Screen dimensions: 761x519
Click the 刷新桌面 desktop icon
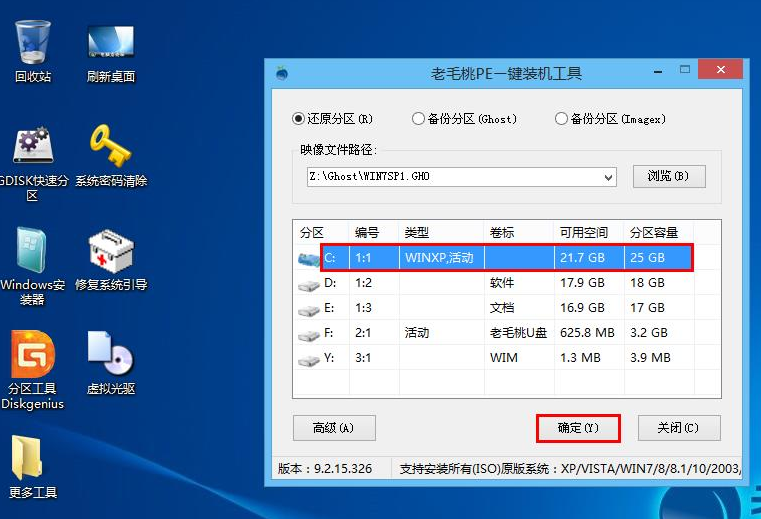coord(111,53)
